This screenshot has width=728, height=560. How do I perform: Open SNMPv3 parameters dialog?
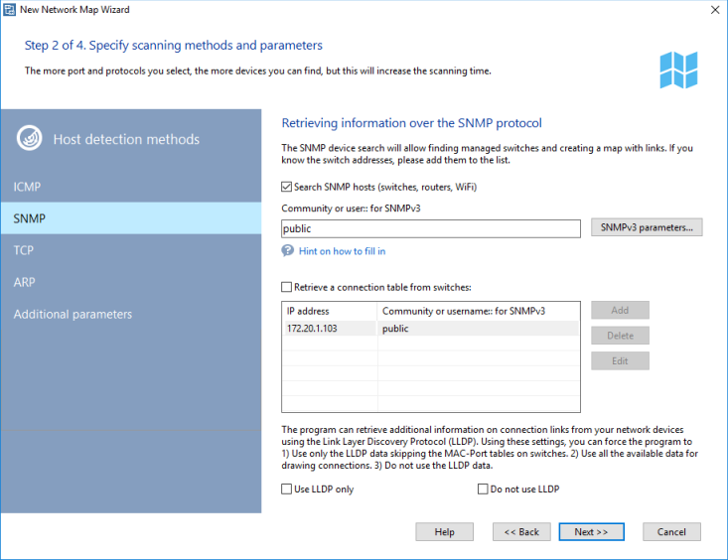tap(647, 227)
